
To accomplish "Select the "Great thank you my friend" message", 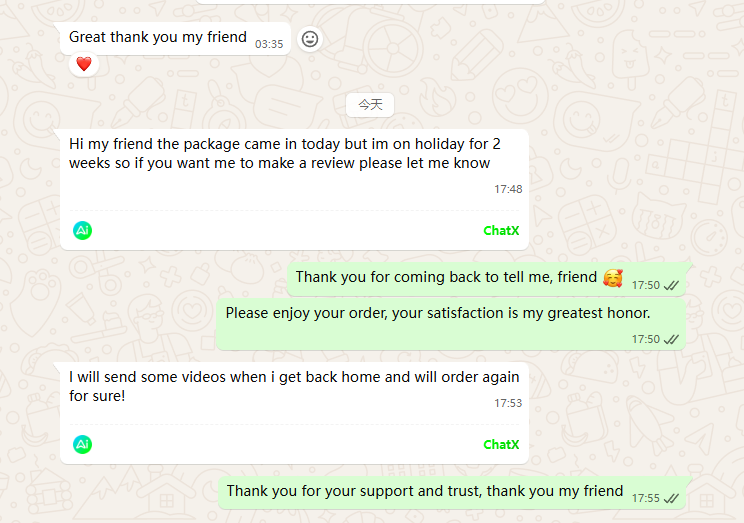I will (x=157, y=37).
